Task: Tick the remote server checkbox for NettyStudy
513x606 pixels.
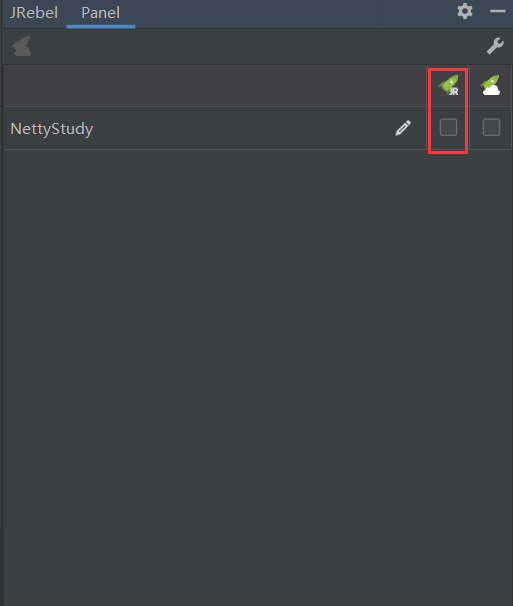Action: point(491,128)
